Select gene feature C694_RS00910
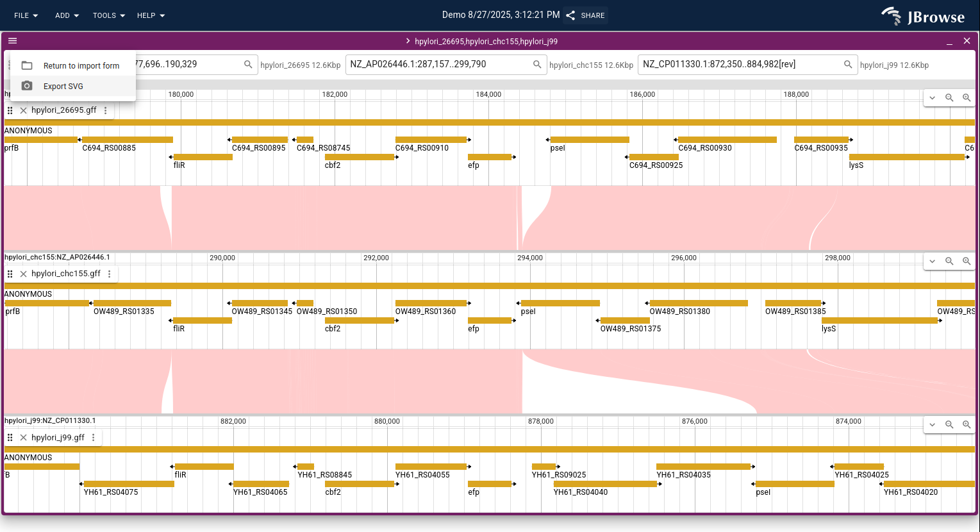The height and width of the screenshot is (532, 980). (431, 140)
